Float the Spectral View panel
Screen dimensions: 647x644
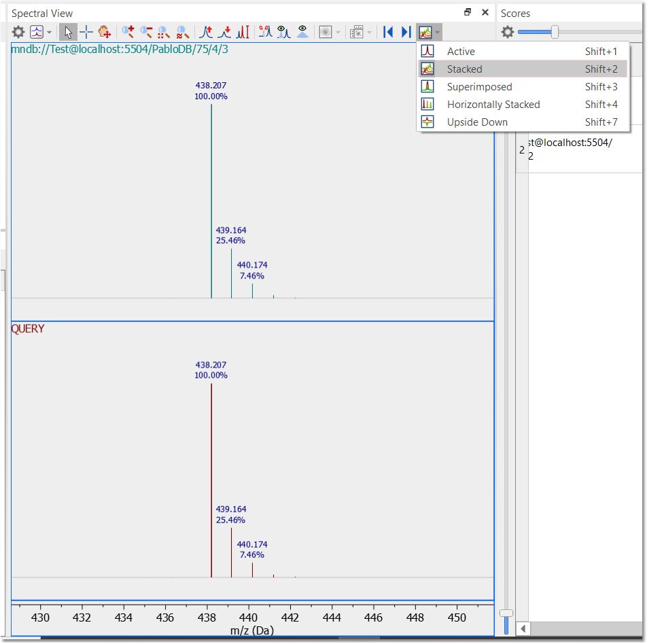tap(468, 12)
